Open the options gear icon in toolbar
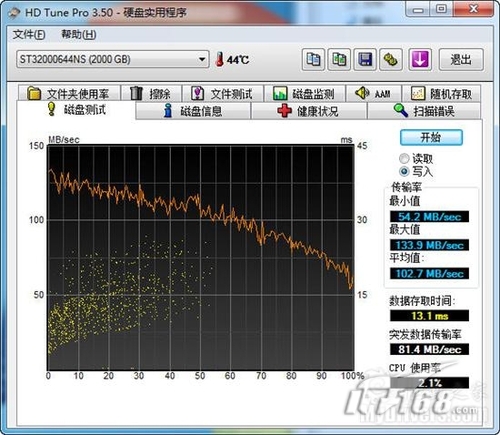 coord(391,60)
